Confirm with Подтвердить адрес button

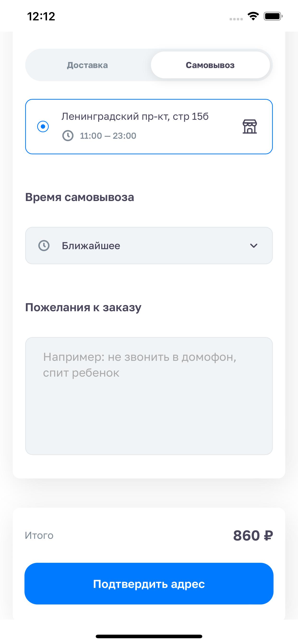(x=149, y=584)
